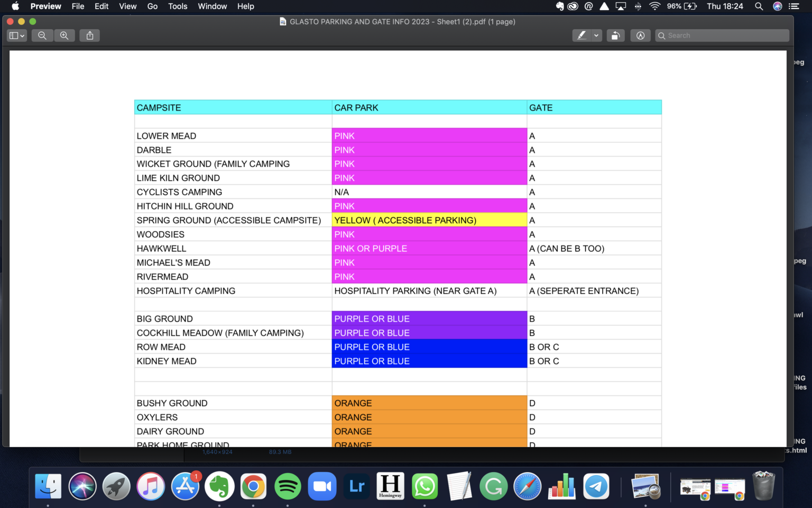This screenshot has height=508, width=812.
Task: Toggle Wi-Fi from the menu bar
Action: coord(654,6)
